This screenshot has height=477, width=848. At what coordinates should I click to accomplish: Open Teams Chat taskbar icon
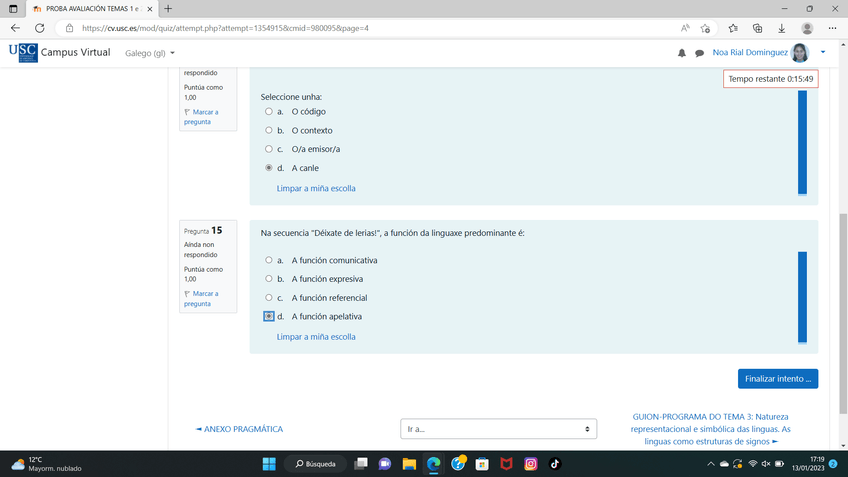click(x=385, y=464)
